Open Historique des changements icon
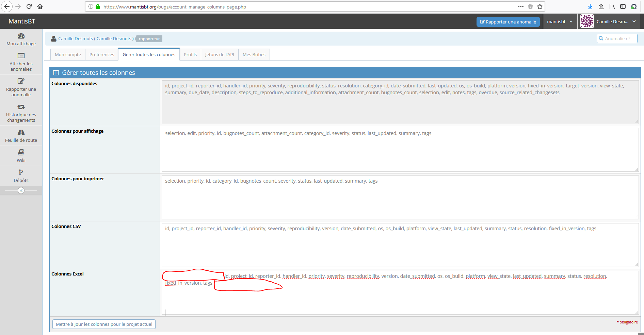The height and width of the screenshot is (335, 644). point(21,107)
